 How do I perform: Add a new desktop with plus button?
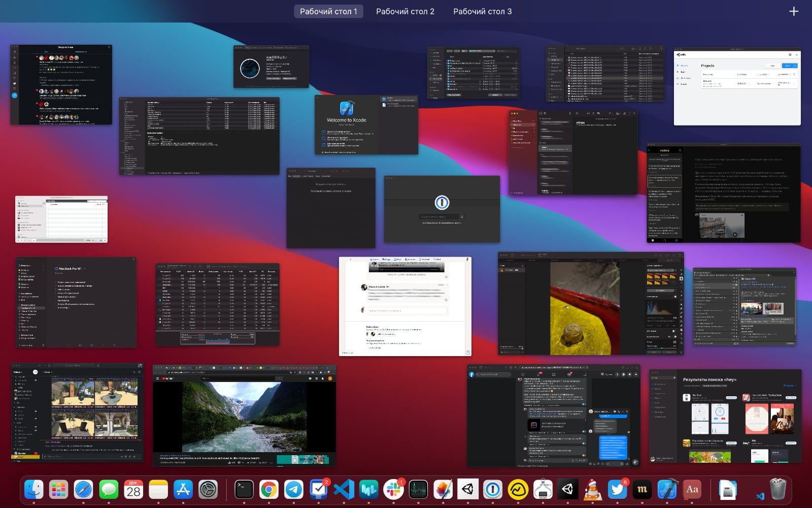(794, 11)
